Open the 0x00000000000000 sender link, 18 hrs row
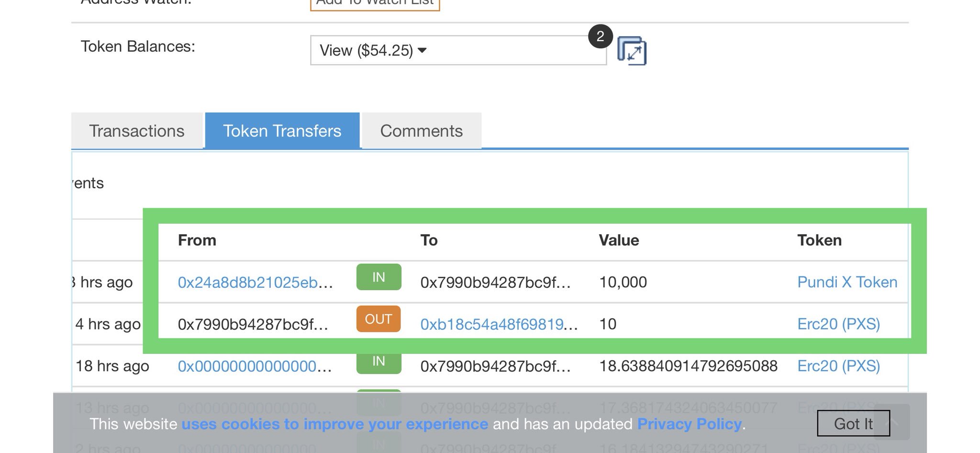Image resolution: width=980 pixels, height=453 pixels. [x=255, y=366]
